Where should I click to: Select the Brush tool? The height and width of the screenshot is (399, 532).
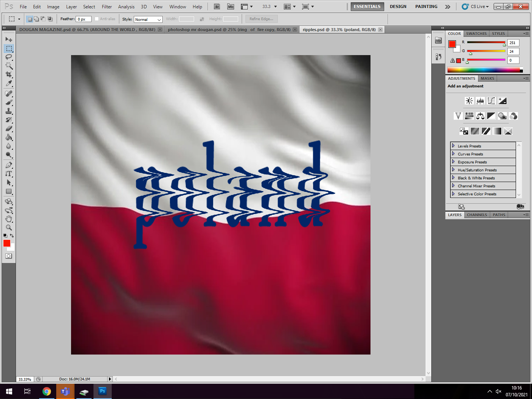[x=9, y=102]
